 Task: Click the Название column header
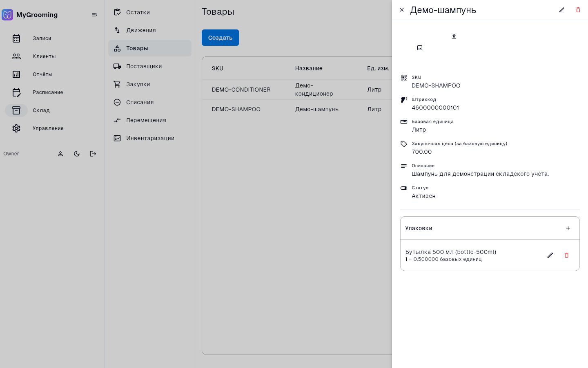pos(309,68)
